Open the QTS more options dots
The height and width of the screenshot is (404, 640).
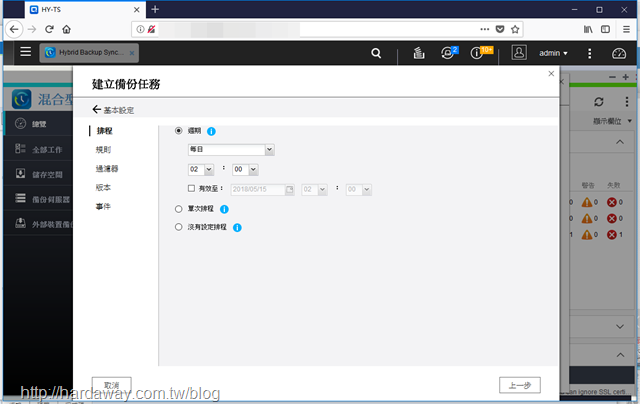(x=589, y=53)
